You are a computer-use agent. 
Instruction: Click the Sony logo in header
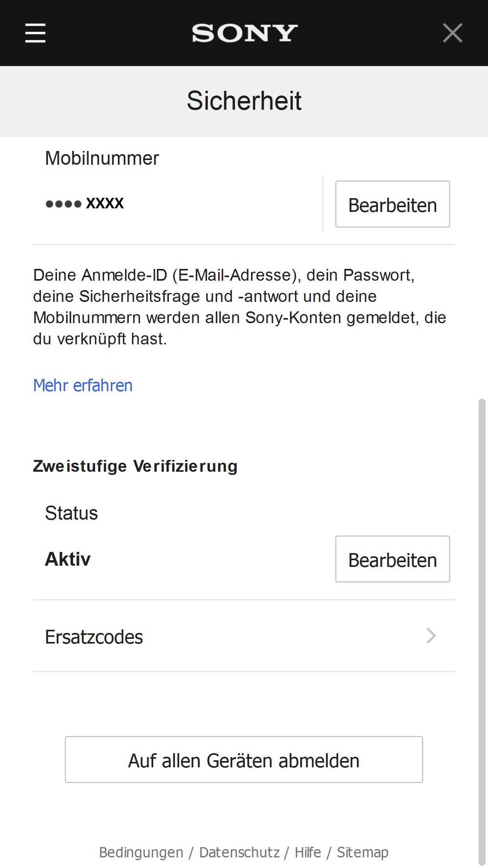click(x=244, y=33)
